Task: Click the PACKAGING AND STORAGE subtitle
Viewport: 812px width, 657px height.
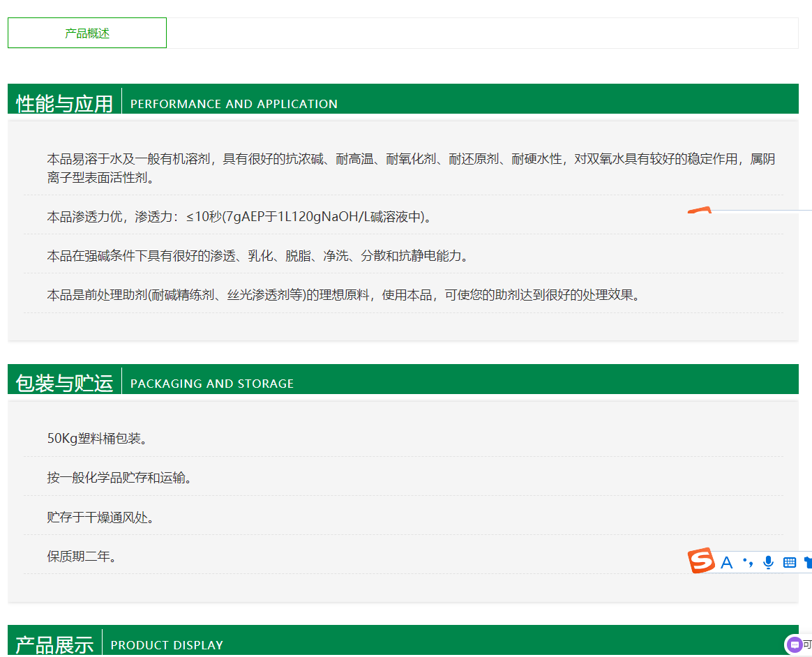Action: pyautogui.click(x=212, y=384)
